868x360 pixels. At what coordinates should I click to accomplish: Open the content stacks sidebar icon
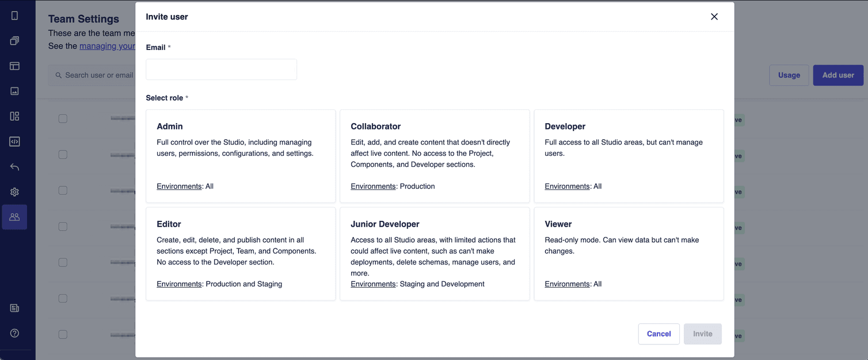tap(14, 40)
